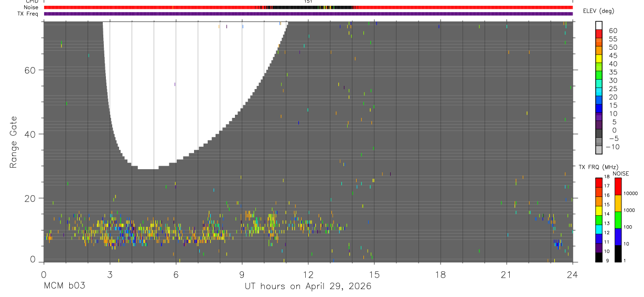644x297 pixels.
Task: Click the 'NOISE' legend title above the color bar
Action: coord(620,173)
